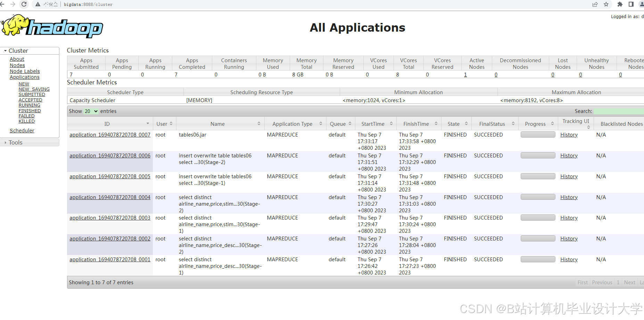
Task: Sort by Name column arrows
Action: click(x=259, y=124)
